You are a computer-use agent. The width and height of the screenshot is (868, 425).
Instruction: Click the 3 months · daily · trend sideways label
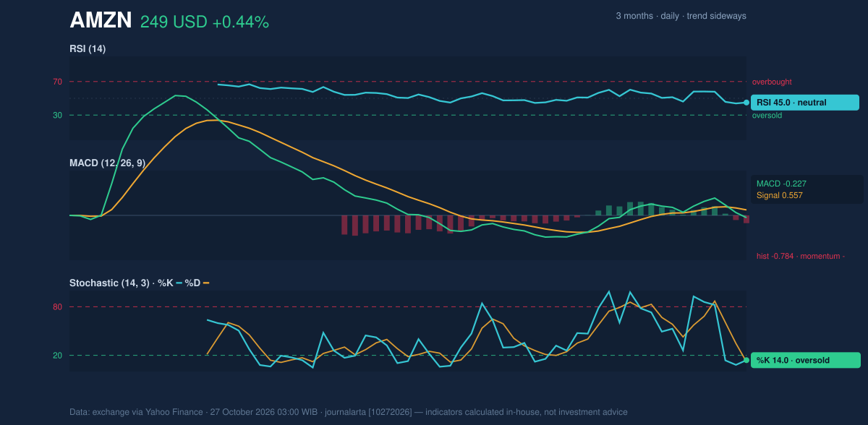681,16
